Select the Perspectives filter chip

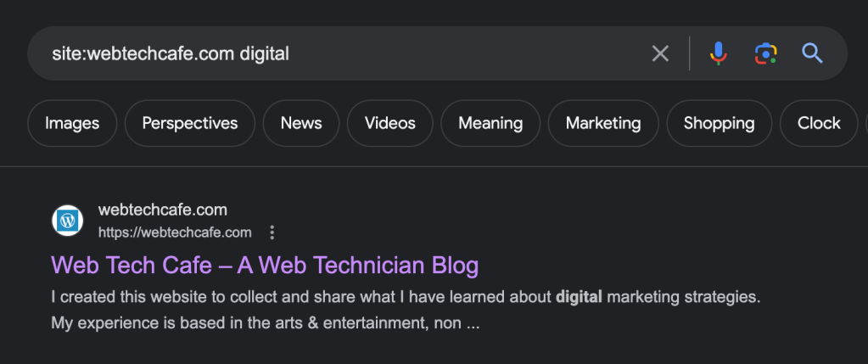point(190,123)
